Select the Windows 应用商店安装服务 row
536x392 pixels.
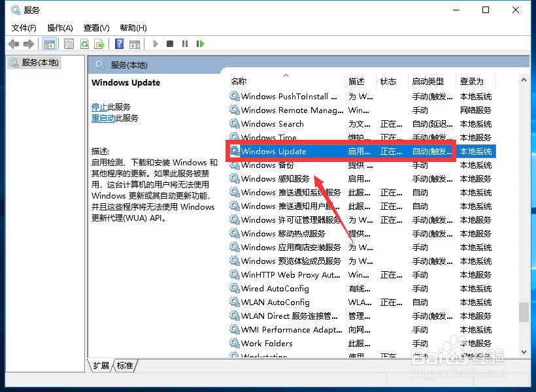pyautogui.click(x=362, y=247)
